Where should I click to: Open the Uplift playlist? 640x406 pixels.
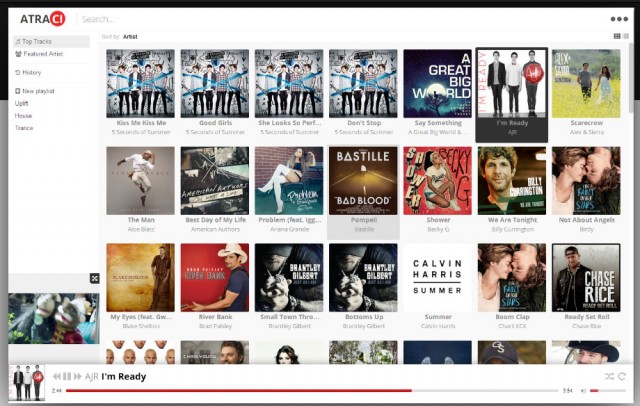22,103
